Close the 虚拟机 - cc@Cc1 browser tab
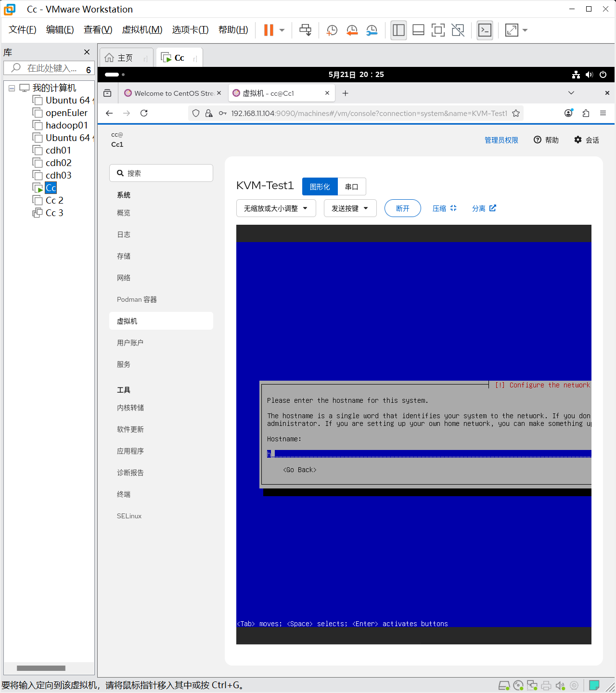Viewport: 616px width, 693px height. [327, 93]
